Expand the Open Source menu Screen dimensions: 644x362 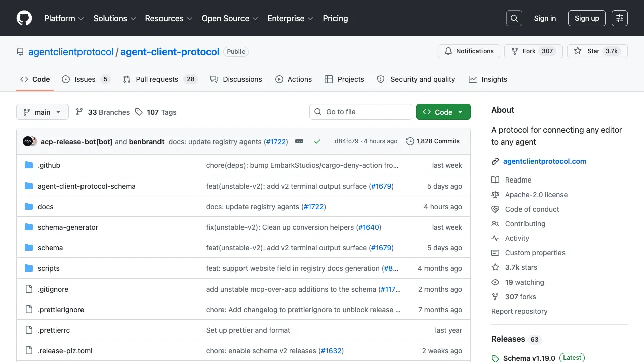coord(229,18)
